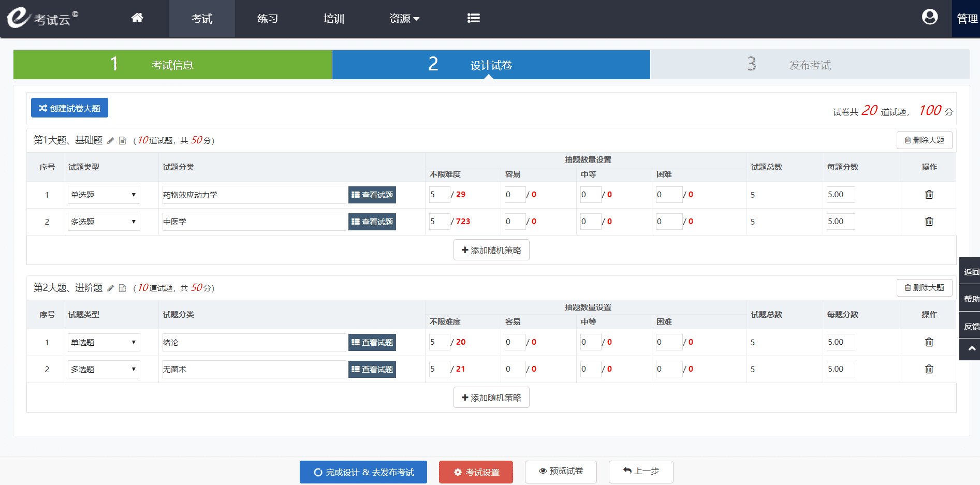
Task: Open question type dropdown for 药物效应动力学 row
Action: pos(104,195)
